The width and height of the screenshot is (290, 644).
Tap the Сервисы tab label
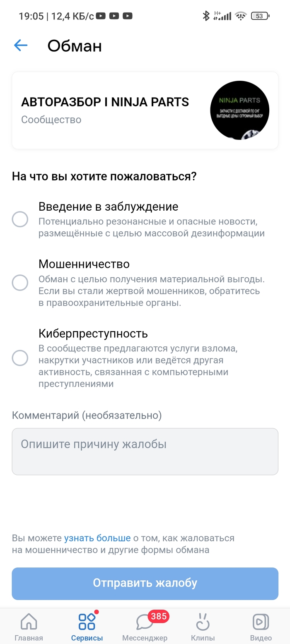87,638
